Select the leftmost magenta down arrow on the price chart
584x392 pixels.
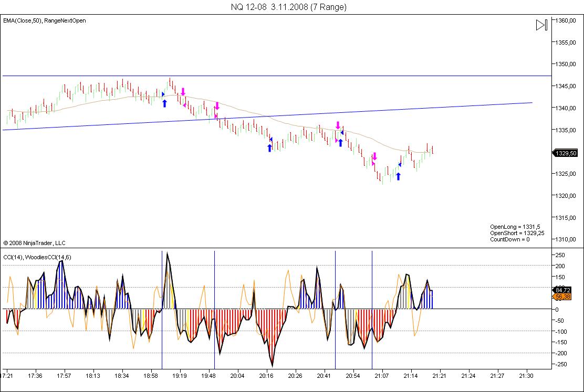(x=183, y=91)
